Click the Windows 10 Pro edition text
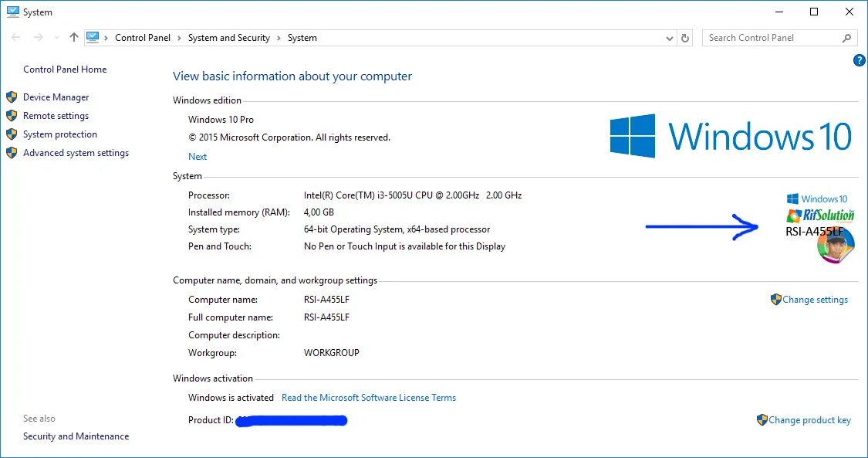 tap(221, 120)
